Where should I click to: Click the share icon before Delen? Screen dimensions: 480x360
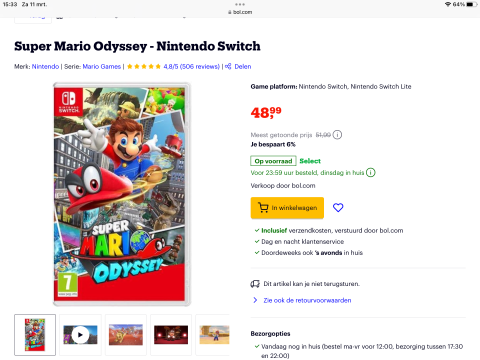click(228, 66)
